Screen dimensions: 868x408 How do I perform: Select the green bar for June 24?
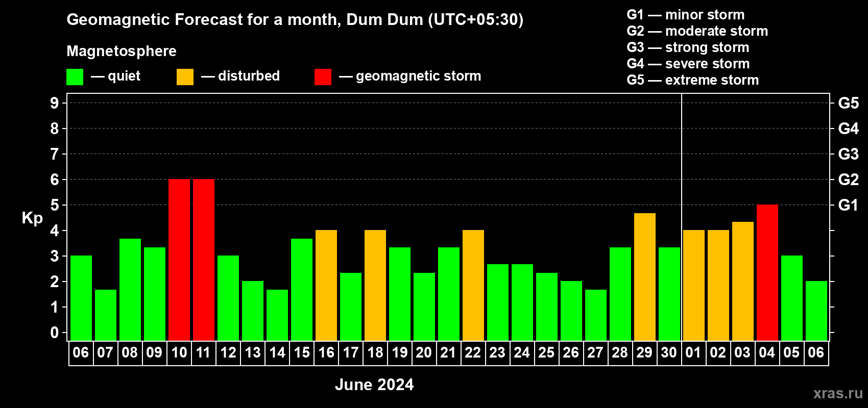(x=522, y=302)
